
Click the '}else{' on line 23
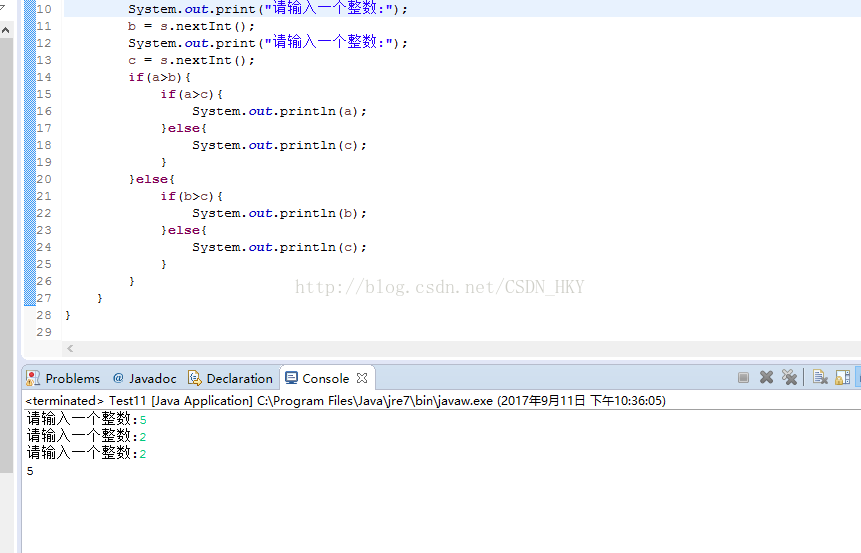(x=183, y=231)
